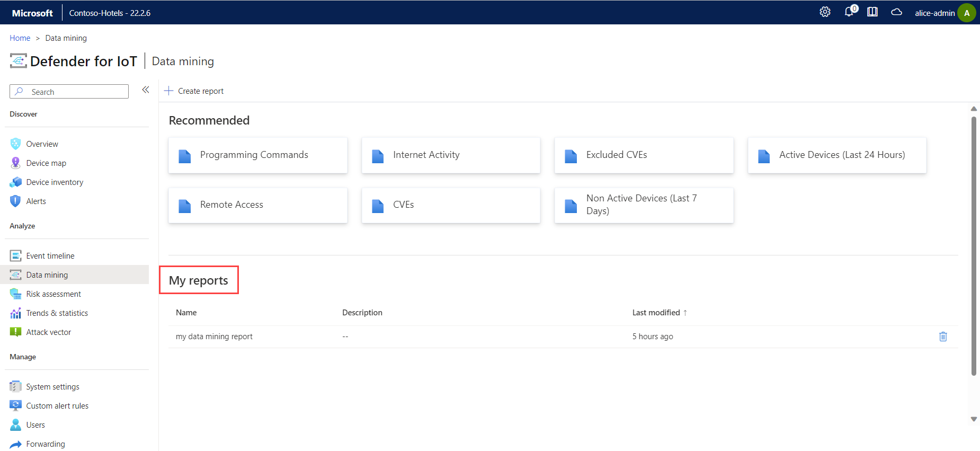This screenshot has height=451, width=980.
Task: Collapse the sidebar with the double chevron
Action: (x=146, y=90)
